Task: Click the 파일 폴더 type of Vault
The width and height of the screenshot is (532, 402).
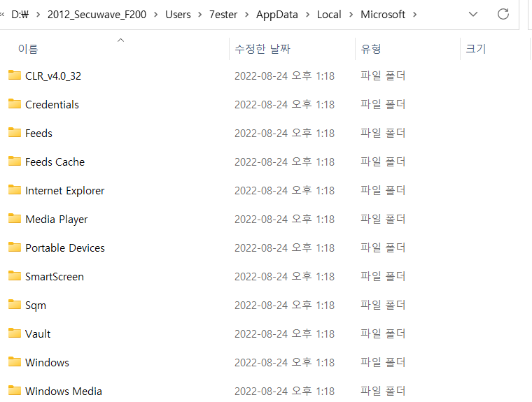Action: tap(383, 333)
